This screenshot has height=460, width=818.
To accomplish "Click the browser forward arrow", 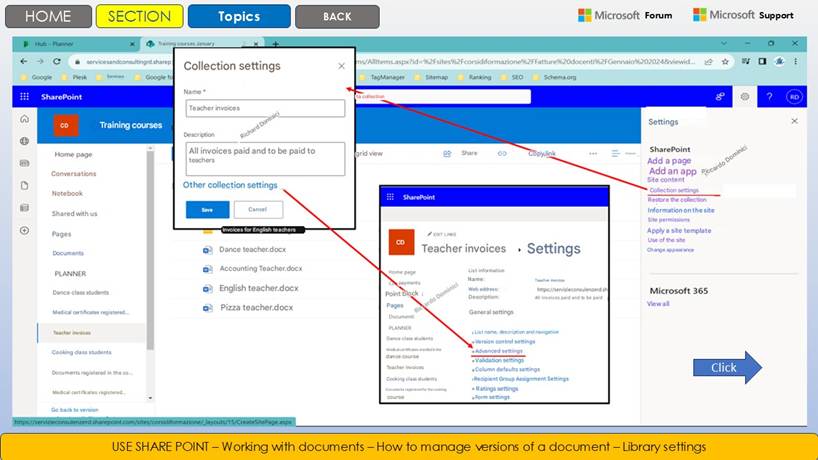I will 40,62.
